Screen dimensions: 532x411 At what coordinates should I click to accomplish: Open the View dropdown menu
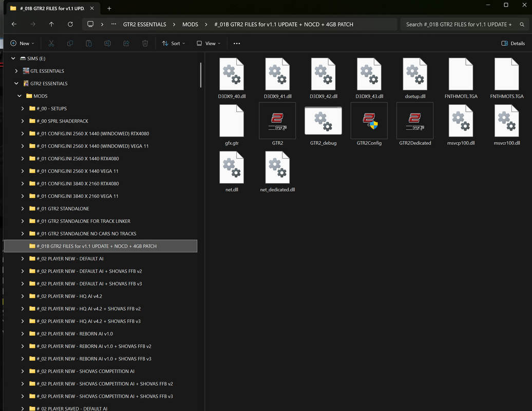click(208, 44)
